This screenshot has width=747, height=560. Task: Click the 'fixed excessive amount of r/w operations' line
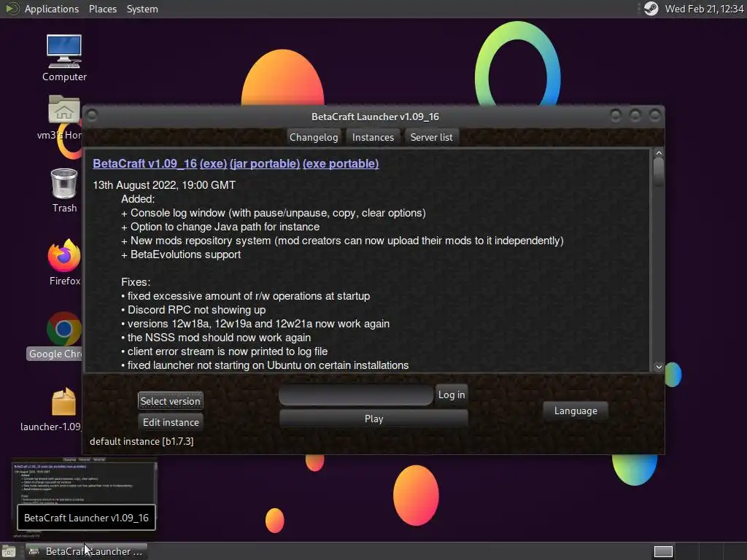[x=245, y=296]
